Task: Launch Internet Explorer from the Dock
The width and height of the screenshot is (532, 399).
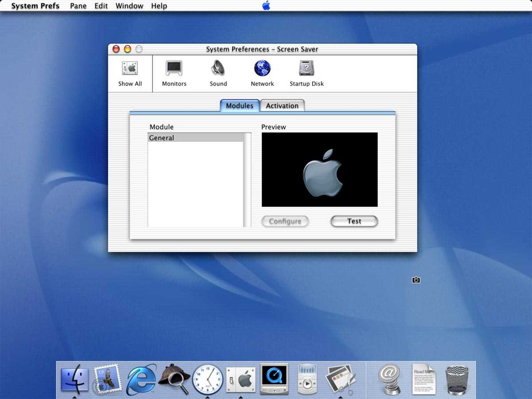Action: point(141,379)
